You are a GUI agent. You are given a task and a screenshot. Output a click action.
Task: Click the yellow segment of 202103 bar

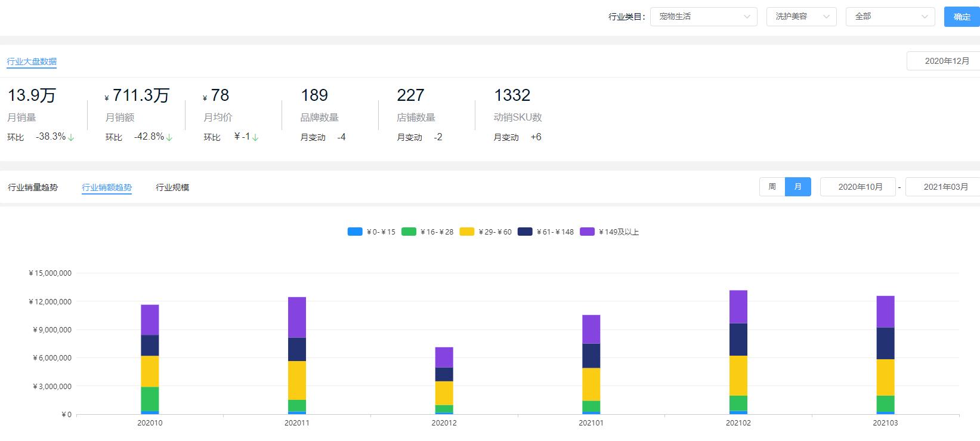coord(885,378)
